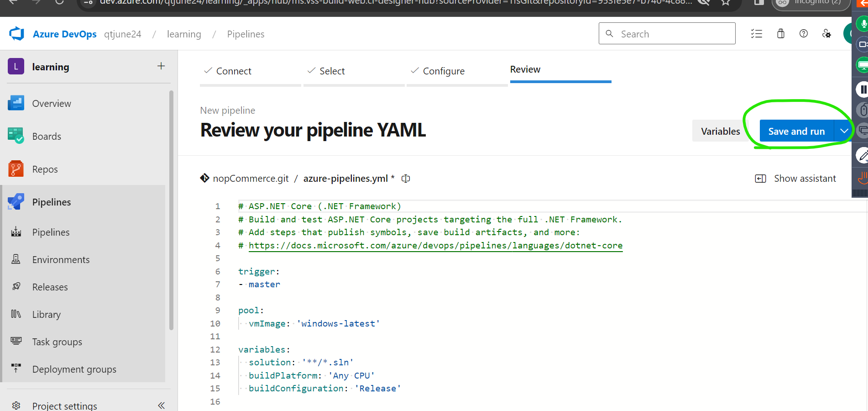The height and width of the screenshot is (411, 868).
Task: Click the 'windows-latest' vmImage value
Action: click(338, 323)
